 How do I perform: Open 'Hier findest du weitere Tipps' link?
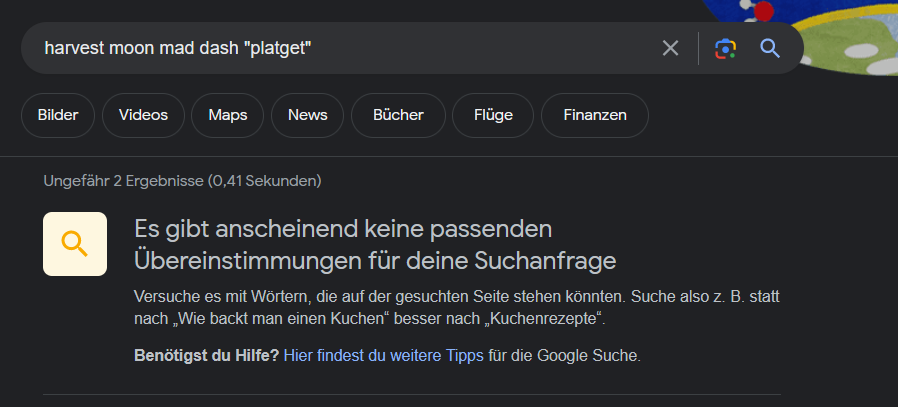coord(384,355)
